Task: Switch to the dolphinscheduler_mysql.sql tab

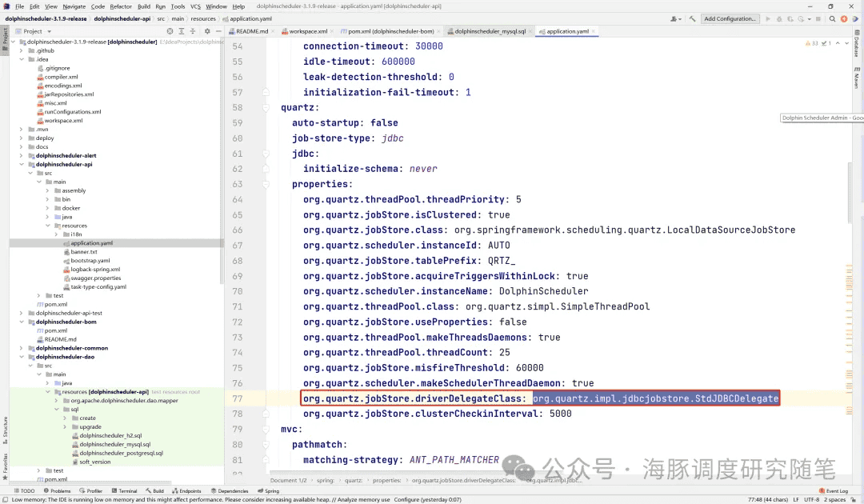Action: 489,31
